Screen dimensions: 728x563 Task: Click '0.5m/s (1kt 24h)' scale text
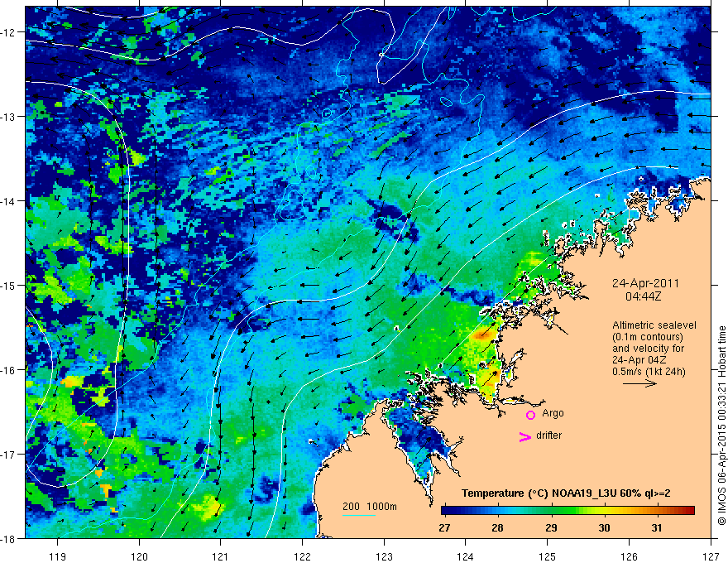coord(649,371)
